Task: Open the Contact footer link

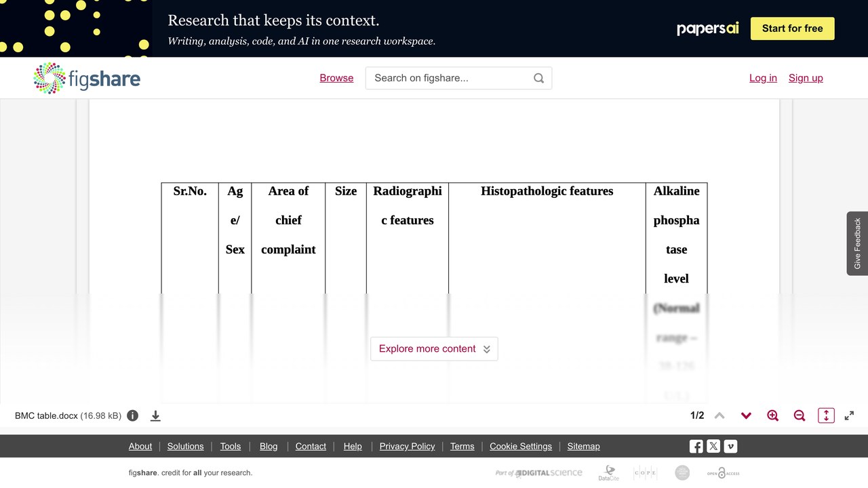Action: [311, 446]
